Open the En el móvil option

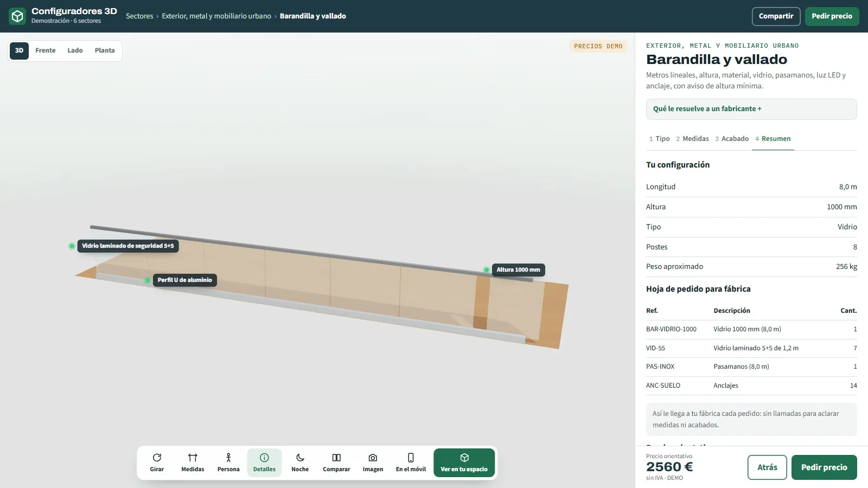[x=411, y=463]
